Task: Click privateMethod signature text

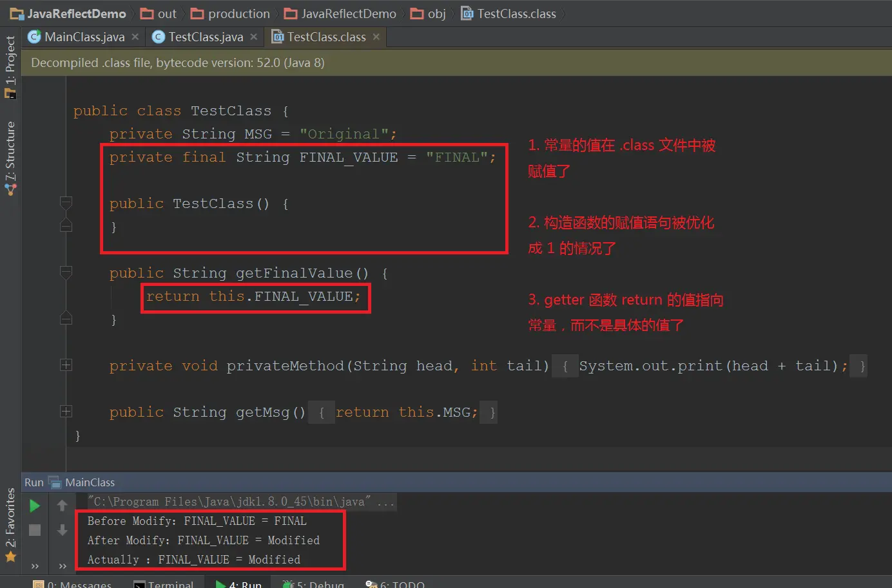Action: (329, 366)
